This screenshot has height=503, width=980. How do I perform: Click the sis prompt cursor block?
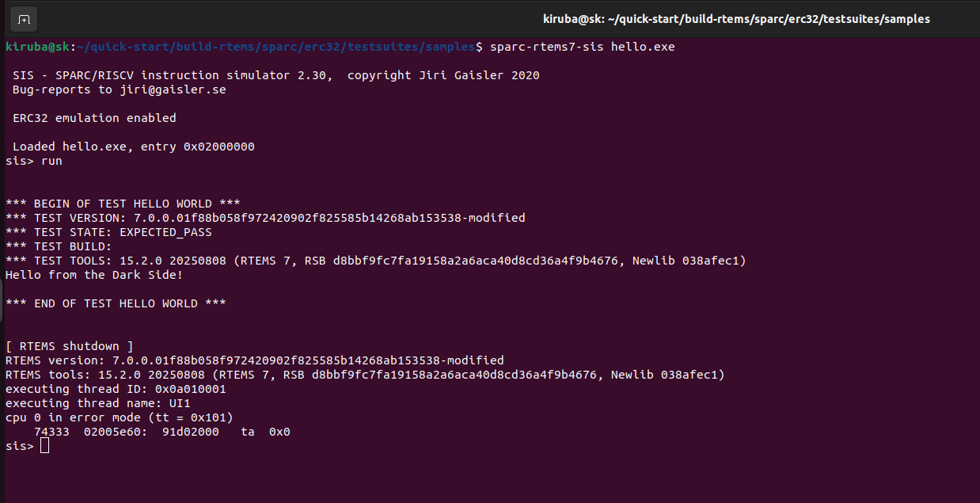[44, 446]
